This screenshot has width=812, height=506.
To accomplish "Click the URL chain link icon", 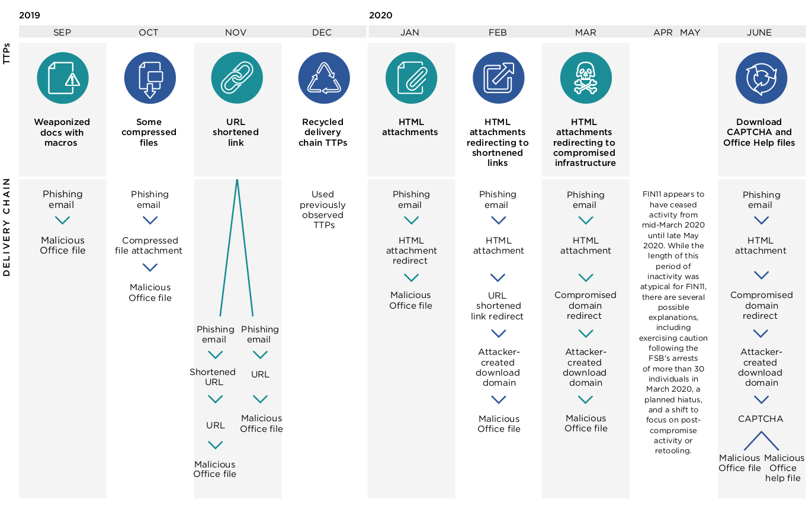I will click(x=237, y=78).
